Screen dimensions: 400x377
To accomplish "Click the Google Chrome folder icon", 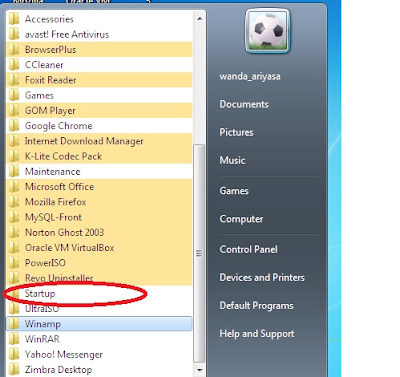I will pos(14,126).
